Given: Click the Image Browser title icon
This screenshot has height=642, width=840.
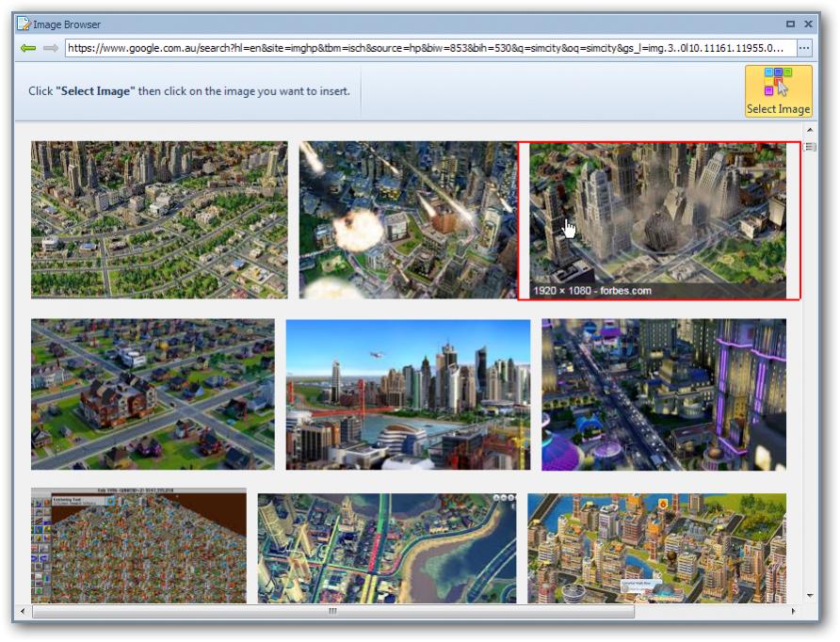Looking at the screenshot, I should (24, 24).
